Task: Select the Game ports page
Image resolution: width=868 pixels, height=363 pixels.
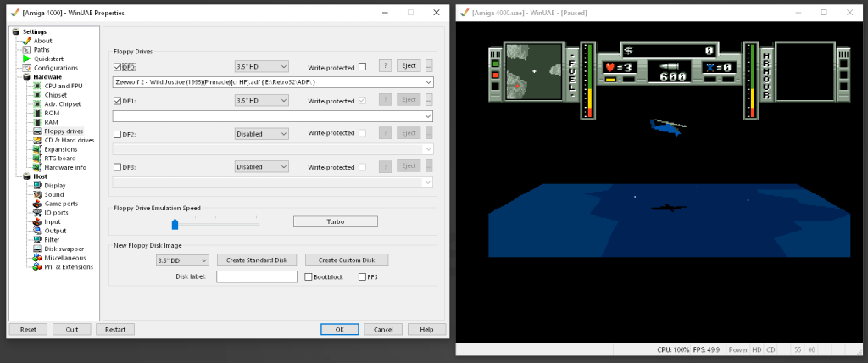Action: pyautogui.click(x=61, y=204)
